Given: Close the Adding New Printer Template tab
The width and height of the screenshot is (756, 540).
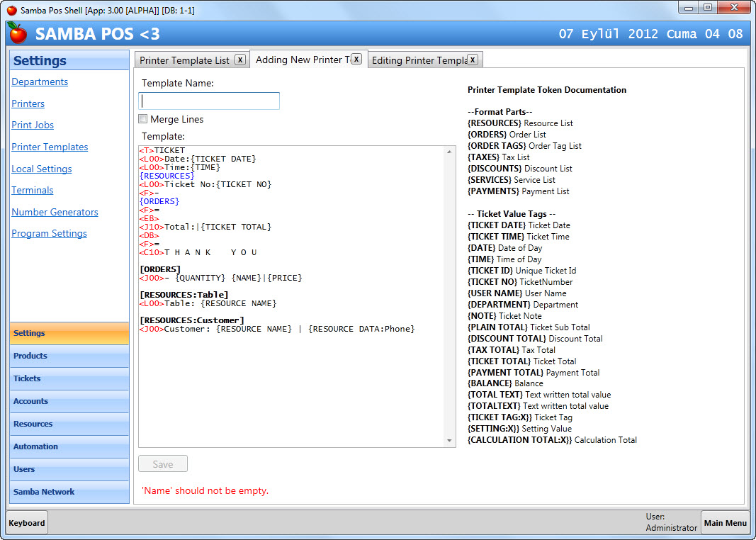Looking at the screenshot, I should pyautogui.click(x=356, y=59).
